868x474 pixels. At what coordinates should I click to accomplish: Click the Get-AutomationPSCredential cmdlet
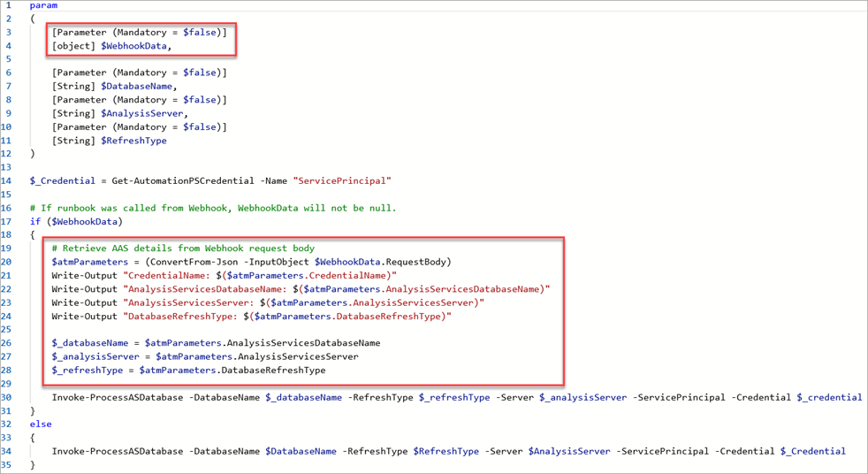pyautogui.click(x=183, y=181)
